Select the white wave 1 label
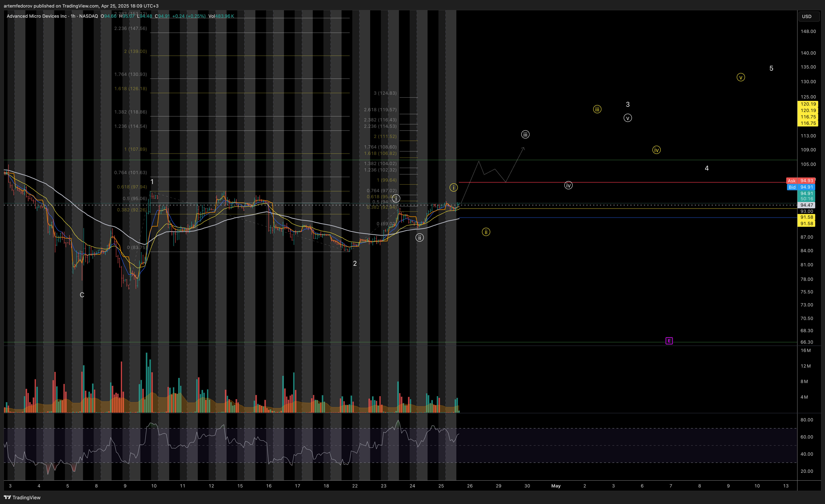Image resolution: width=825 pixels, height=504 pixels. (x=152, y=182)
